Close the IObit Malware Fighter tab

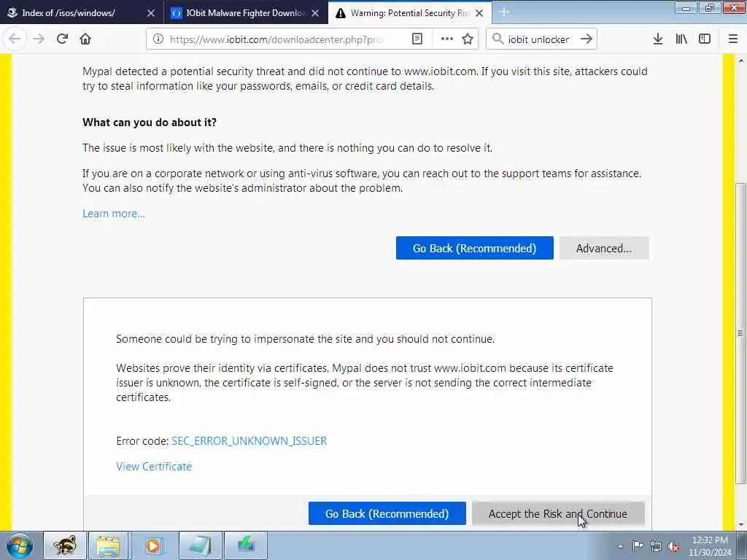[x=315, y=13]
